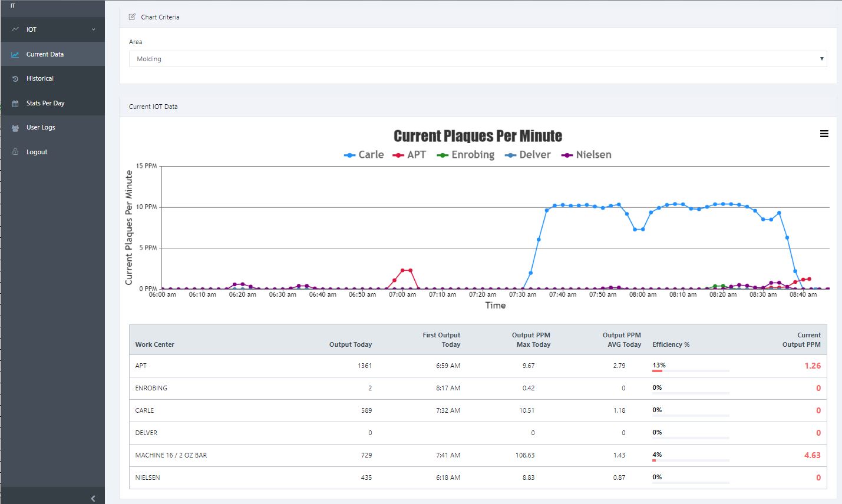This screenshot has width=842, height=504.
Task: Open User Logs page
Action: coord(41,128)
